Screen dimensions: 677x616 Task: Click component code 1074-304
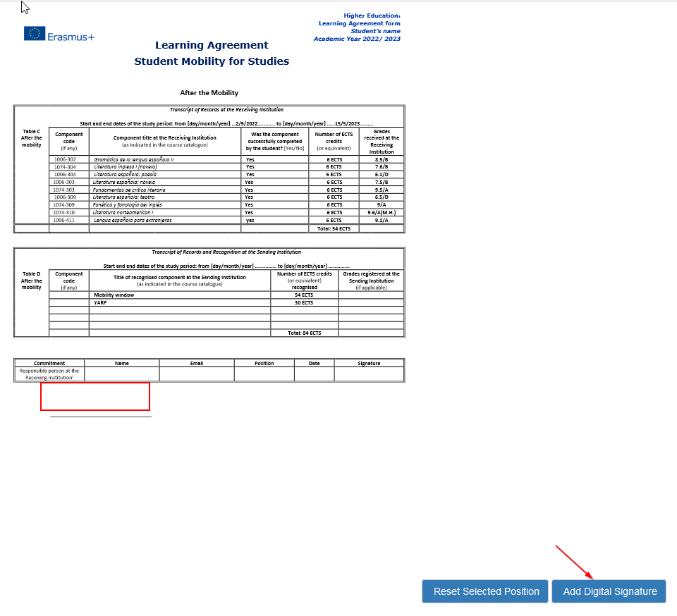click(65, 167)
